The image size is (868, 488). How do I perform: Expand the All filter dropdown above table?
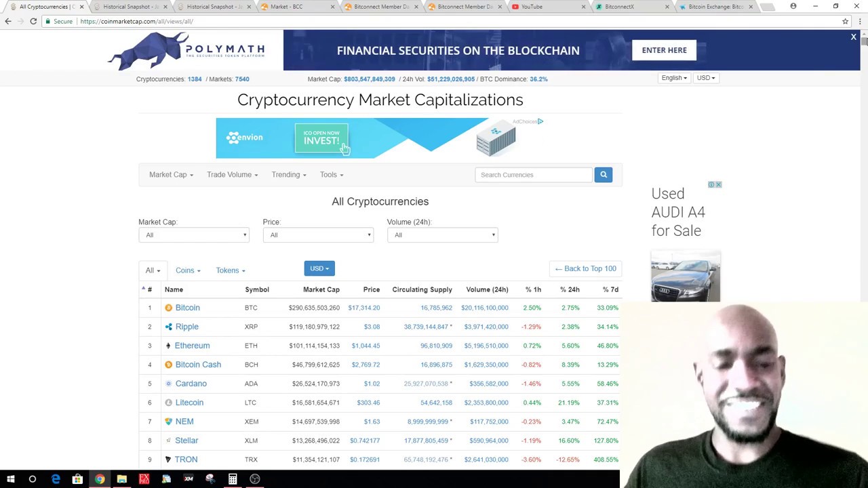tap(153, 270)
